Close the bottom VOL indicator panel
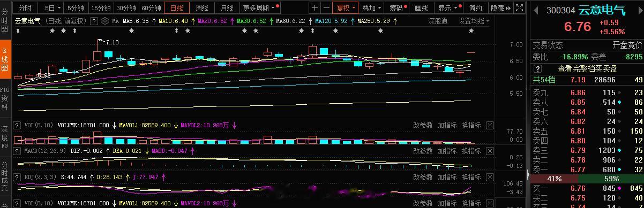The height and width of the screenshot is (208, 644). 490,204
